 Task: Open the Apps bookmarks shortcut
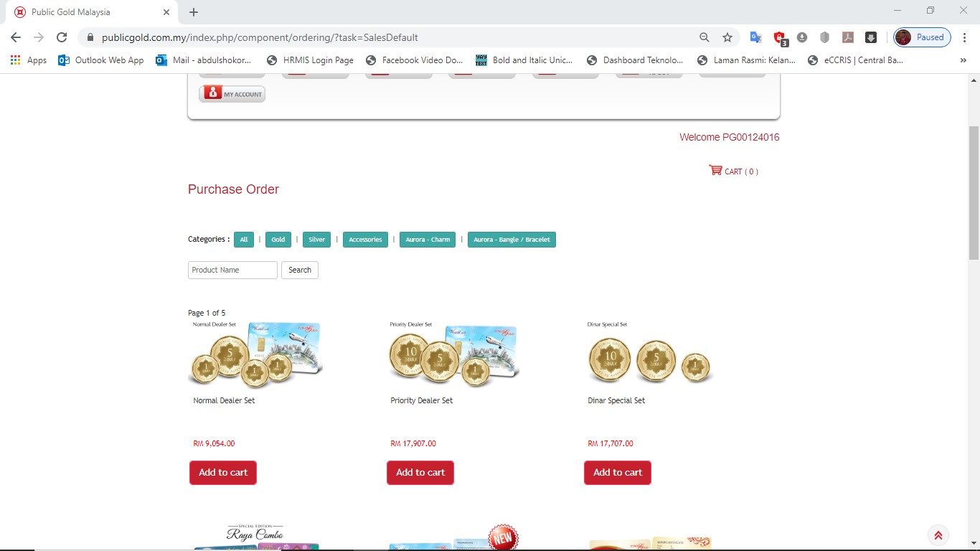(29, 60)
